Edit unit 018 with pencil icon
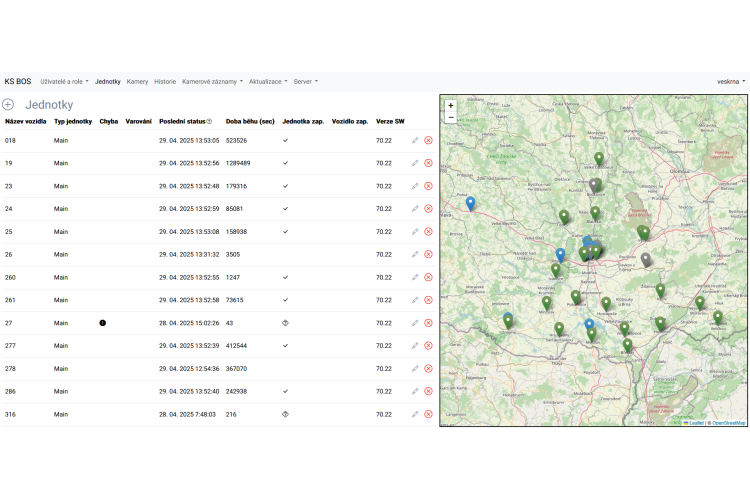Image resolution: width=750 pixels, height=500 pixels. click(x=415, y=140)
